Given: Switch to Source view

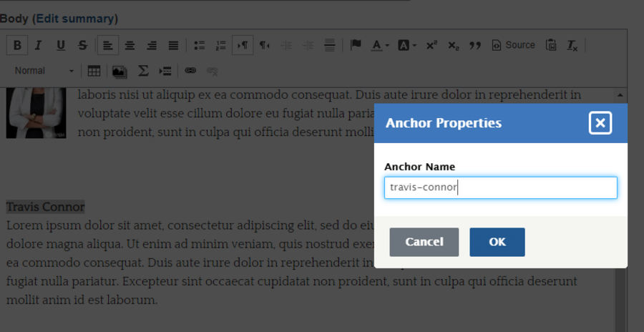Looking at the screenshot, I should [x=513, y=45].
